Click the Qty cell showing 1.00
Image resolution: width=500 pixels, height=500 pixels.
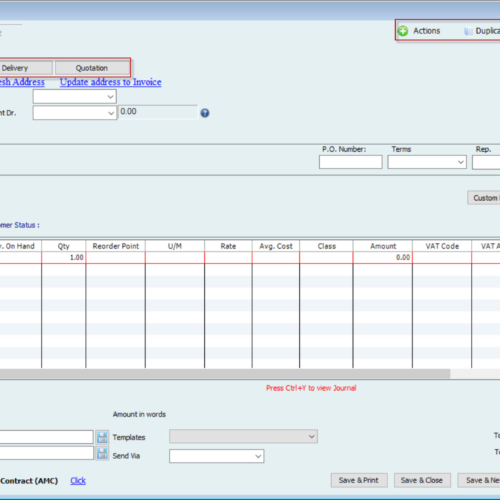point(64,258)
